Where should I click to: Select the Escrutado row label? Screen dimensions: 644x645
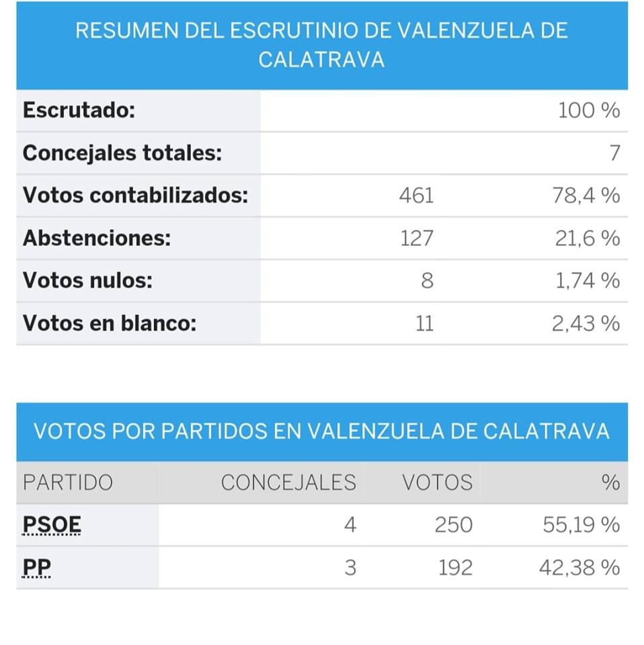(79, 110)
